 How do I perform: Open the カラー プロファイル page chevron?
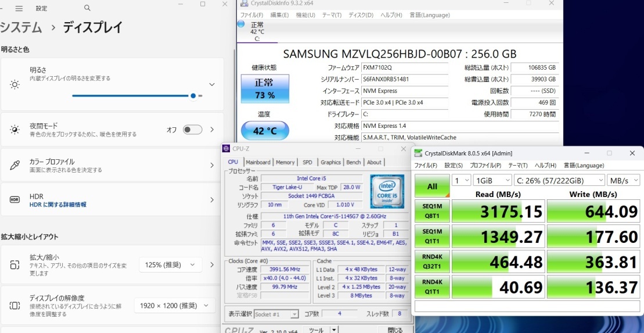point(212,165)
